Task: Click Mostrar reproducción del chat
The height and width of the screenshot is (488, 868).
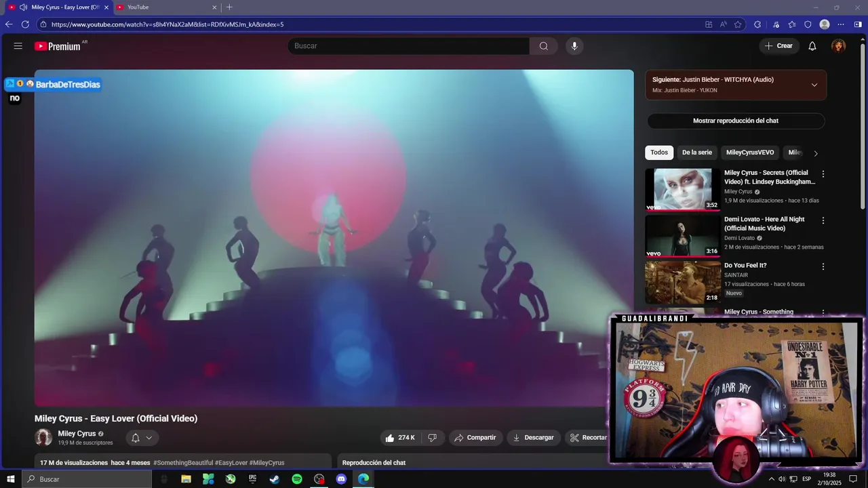Action: 736,121
